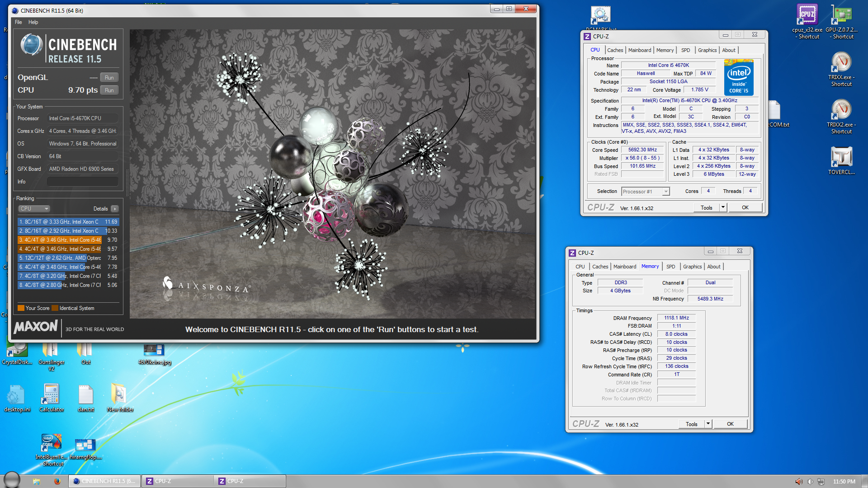Launch the IntelBurnTest shortcut

pos(51,442)
